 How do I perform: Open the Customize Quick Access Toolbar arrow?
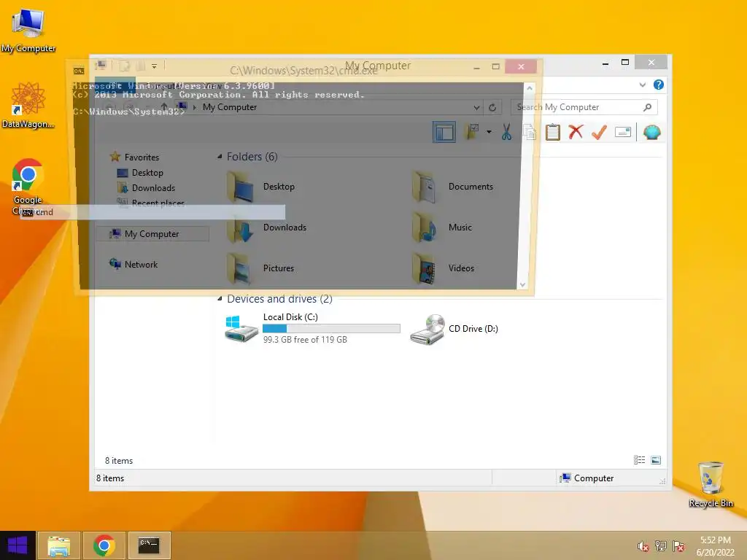click(x=154, y=66)
